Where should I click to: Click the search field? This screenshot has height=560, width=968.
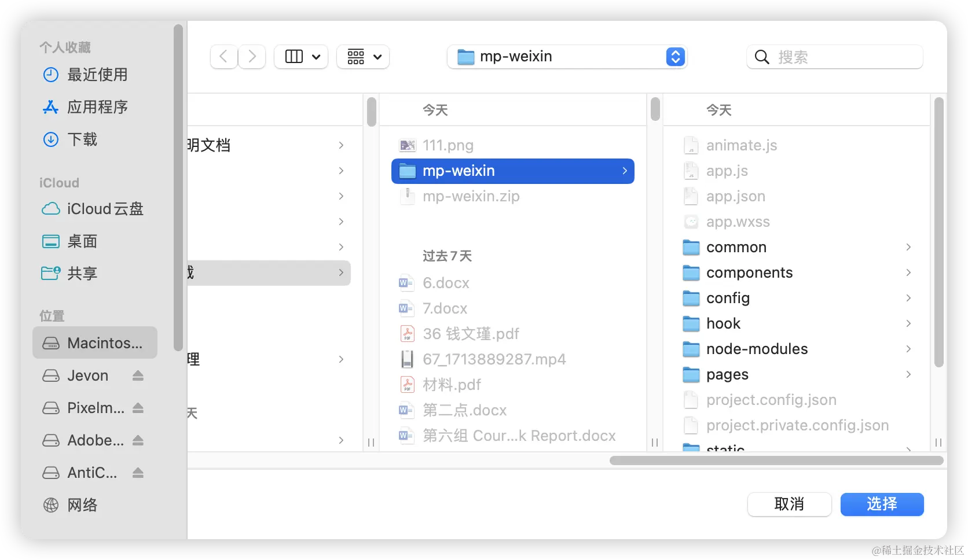point(834,57)
